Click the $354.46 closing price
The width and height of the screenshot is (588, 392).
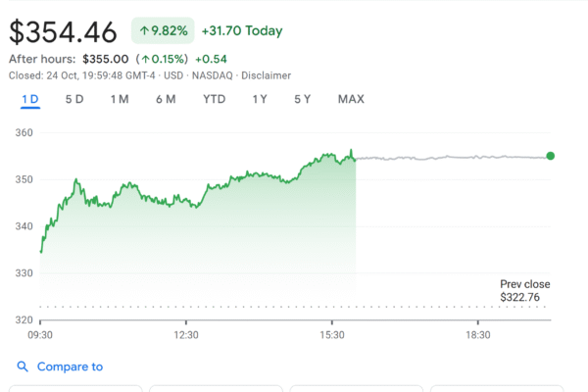pyautogui.click(x=63, y=31)
